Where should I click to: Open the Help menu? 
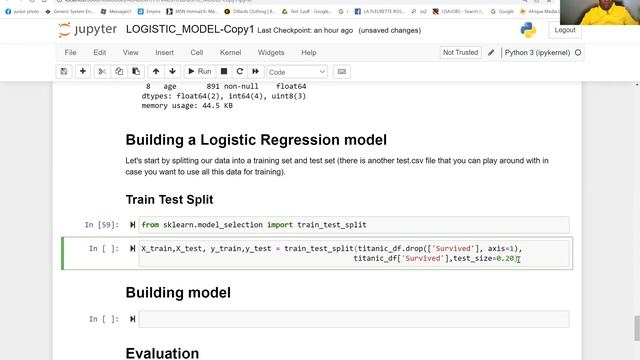click(x=309, y=53)
